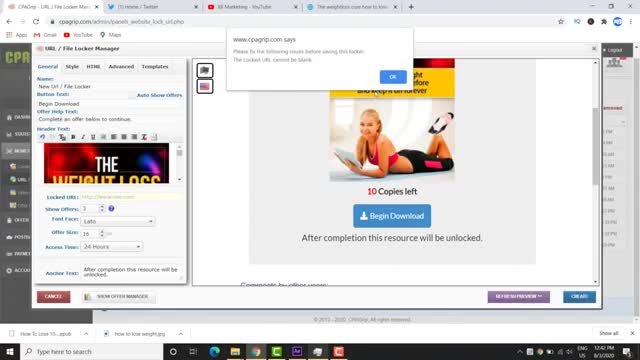The image size is (640, 360).
Task: Click the browser back arrow
Action: (9, 22)
